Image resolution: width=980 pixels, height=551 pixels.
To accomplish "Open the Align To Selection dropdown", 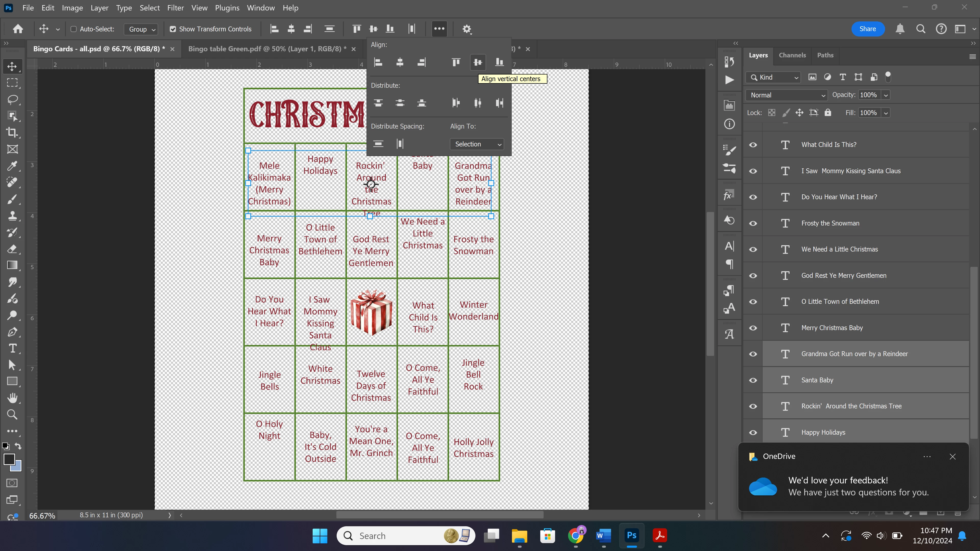I will pyautogui.click(x=477, y=144).
